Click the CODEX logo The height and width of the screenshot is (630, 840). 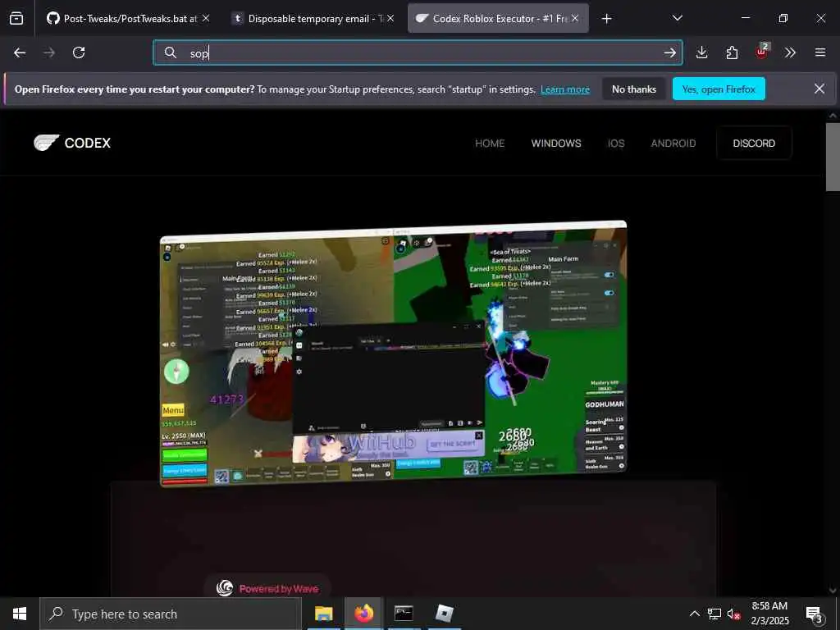coord(72,143)
